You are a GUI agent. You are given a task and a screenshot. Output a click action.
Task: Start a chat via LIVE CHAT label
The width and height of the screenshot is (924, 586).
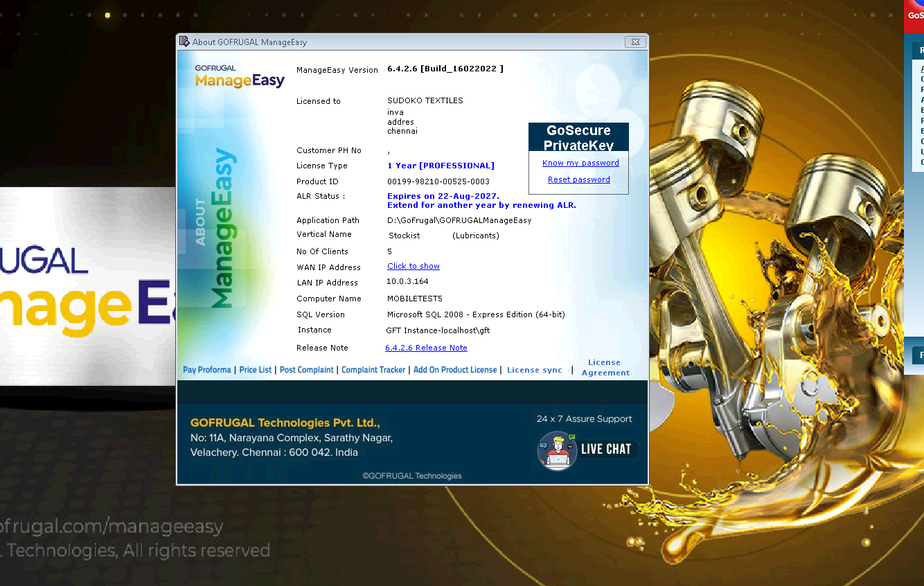[x=606, y=450]
